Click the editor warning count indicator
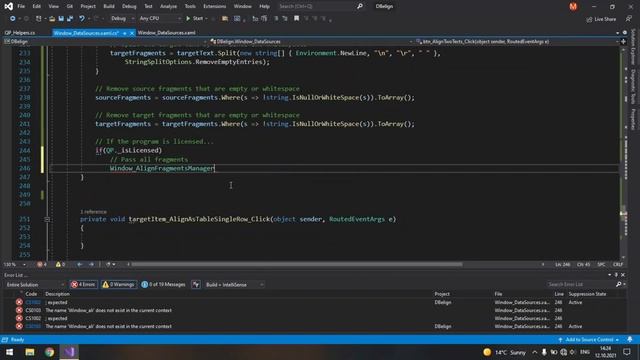The height and width of the screenshot is (360, 640). (x=60, y=264)
